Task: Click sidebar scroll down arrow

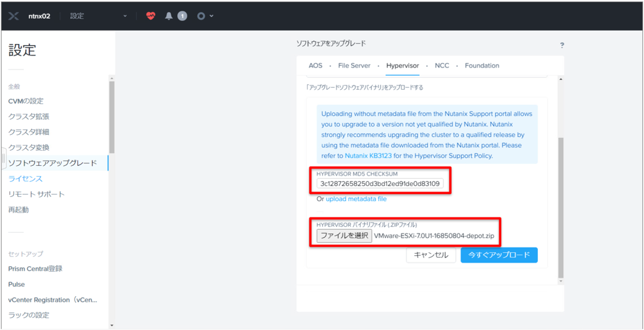Action: tap(112, 325)
